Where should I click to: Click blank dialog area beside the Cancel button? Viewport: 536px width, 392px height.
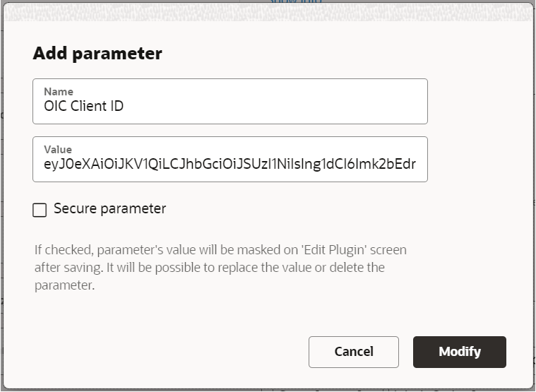coord(177,352)
